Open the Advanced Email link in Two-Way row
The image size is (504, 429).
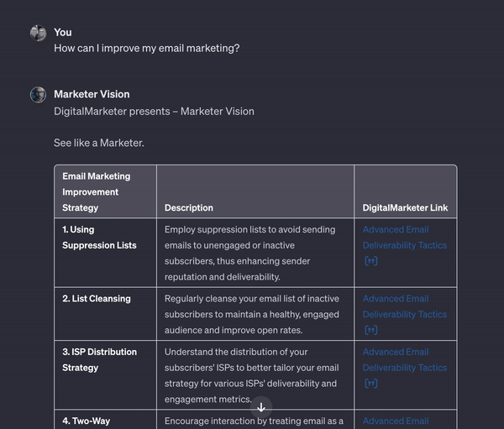pyautogui.click(x=396, y=421)
